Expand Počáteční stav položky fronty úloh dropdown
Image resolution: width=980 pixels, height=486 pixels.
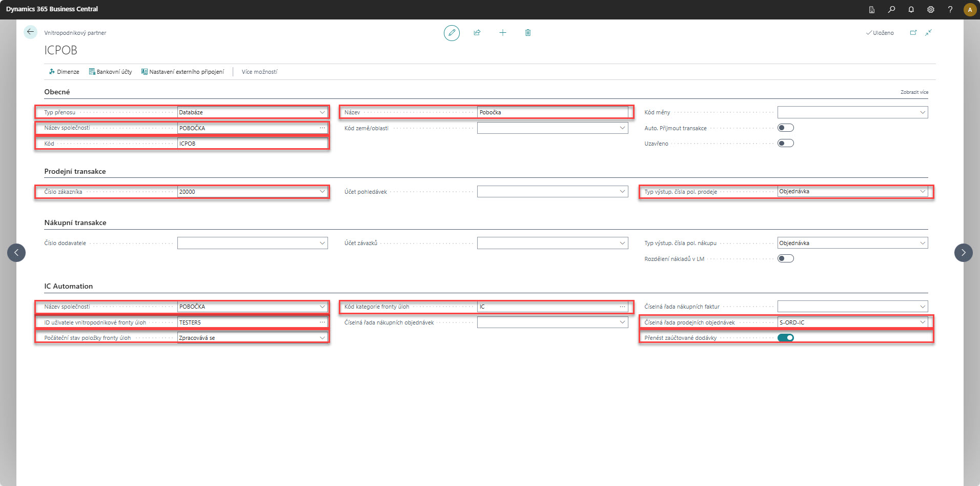(x=322, y=337)
